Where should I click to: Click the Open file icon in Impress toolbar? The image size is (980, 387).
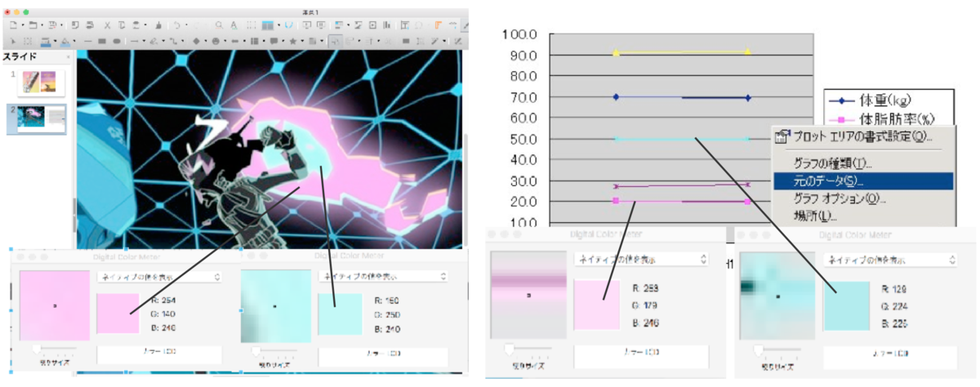[33, 25]
